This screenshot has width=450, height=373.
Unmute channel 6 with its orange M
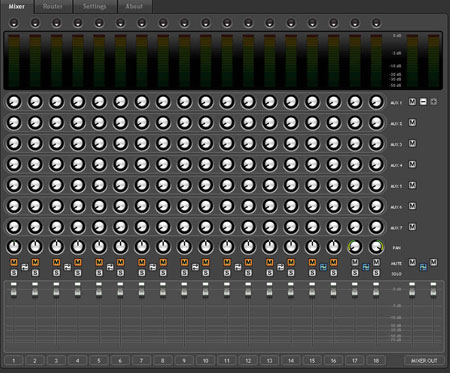[120, 262]
